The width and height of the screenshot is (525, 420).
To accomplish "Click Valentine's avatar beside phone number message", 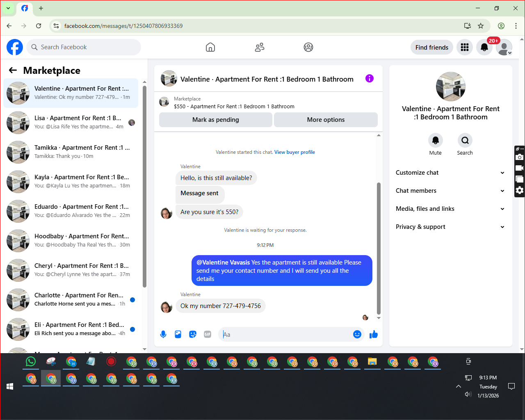I will click(167, 307).
